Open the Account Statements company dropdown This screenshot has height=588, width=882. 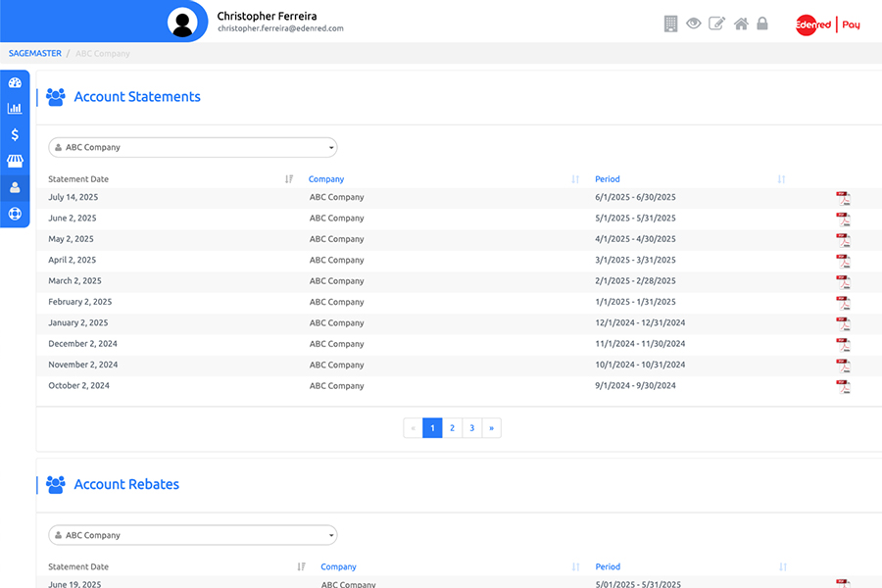(x=193, y=148)
